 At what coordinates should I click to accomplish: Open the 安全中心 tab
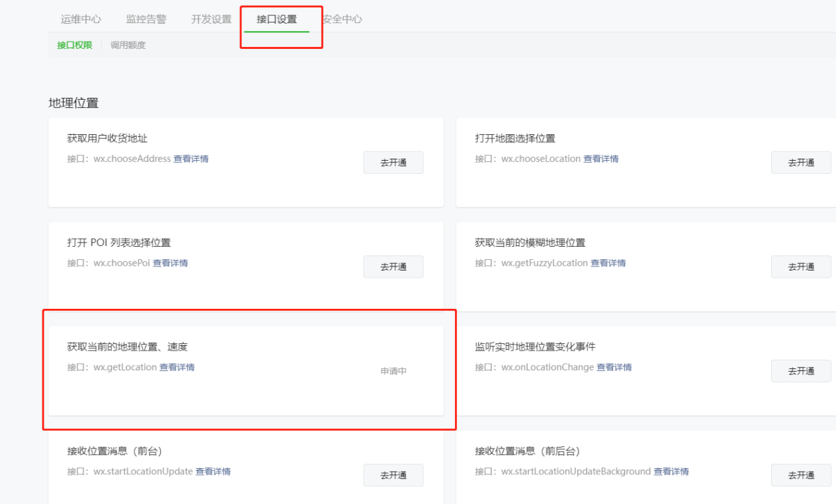(x=345, y=19)
